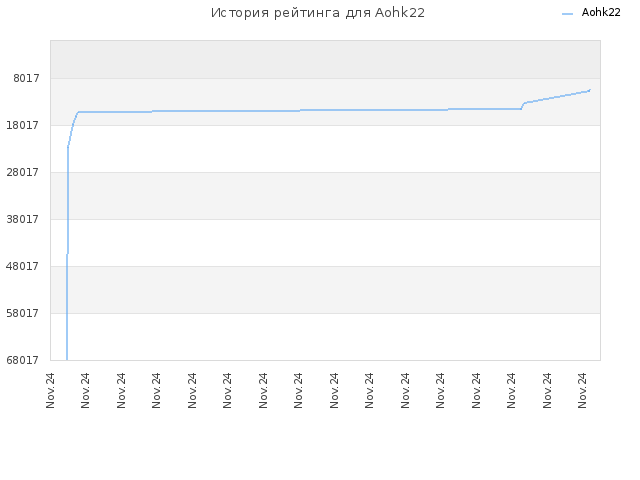
Task: Select the 58017 y-axis label
Action: point(22,313)
